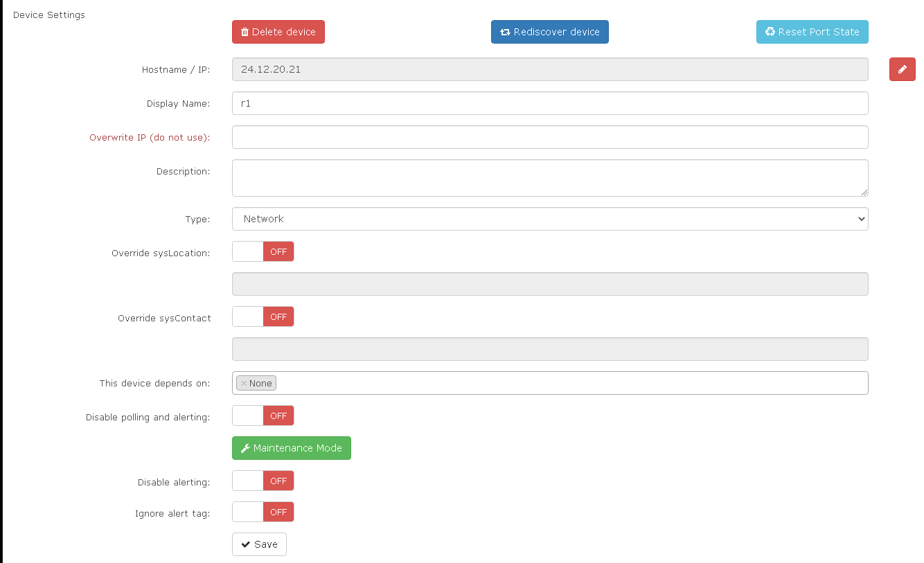Turn on Disable polling and alerting
924x563 pixels.
(x=263, y=416)
